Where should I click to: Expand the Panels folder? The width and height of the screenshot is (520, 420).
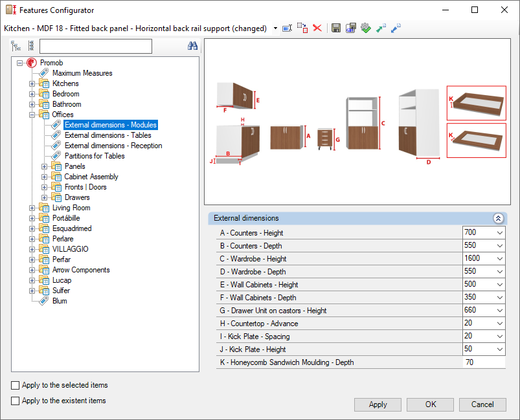pyautogui.click(x=45, y=166)
